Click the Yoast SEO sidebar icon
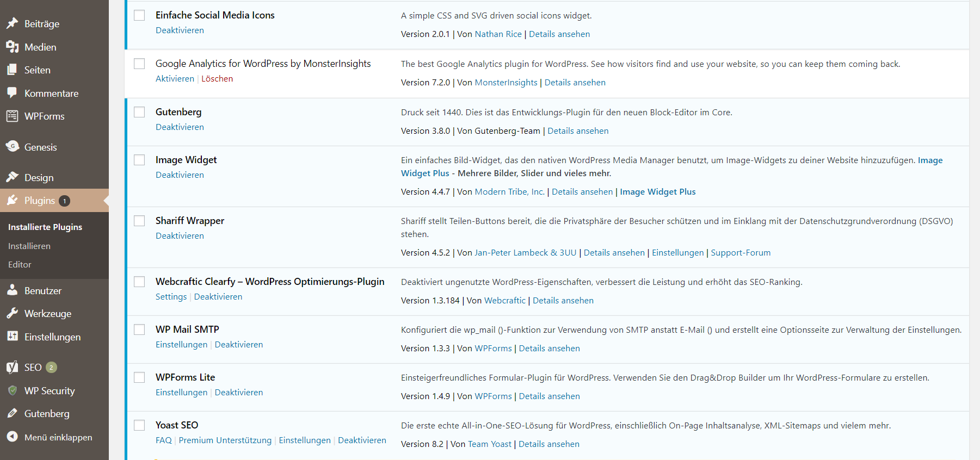Viewport: 980px width, 460px height. pos(13,367)
